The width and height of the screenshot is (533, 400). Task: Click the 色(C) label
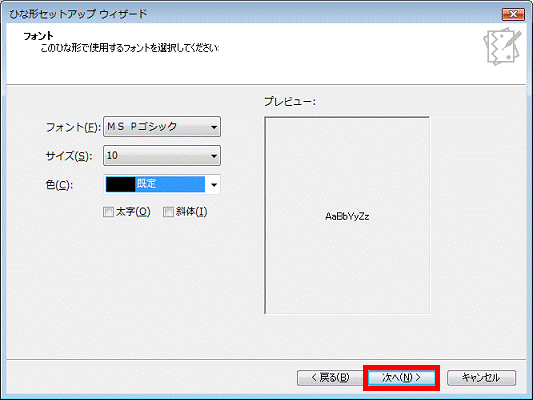(x=59, y=185)
